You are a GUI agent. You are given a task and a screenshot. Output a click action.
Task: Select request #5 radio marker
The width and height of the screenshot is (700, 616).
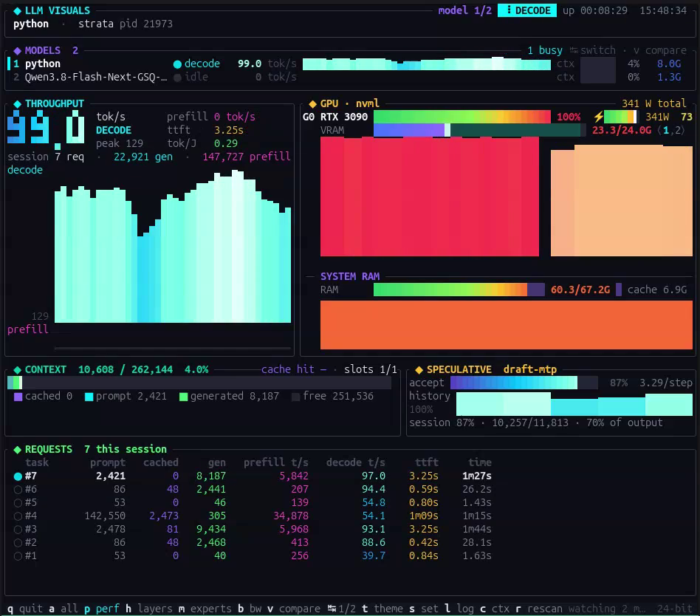(18, 503)
